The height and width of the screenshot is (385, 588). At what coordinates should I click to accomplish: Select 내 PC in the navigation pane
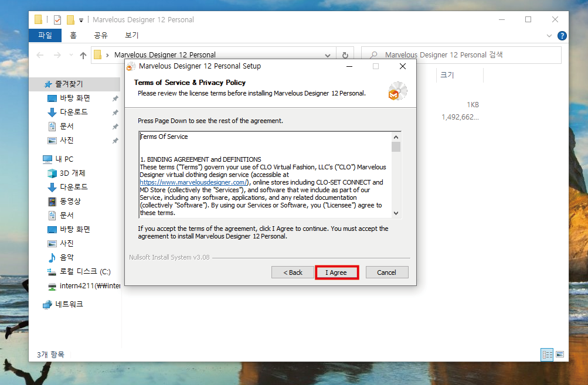64,159
